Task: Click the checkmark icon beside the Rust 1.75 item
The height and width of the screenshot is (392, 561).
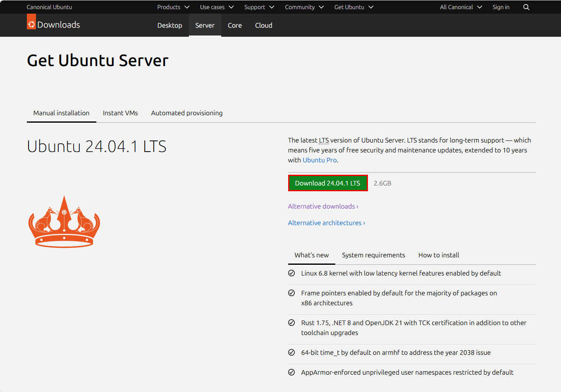Action: tap(291, 323)
